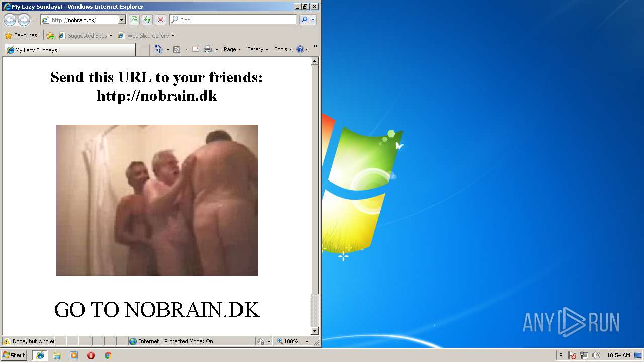Expand the Print dropdown arrow

coord(217,49)
